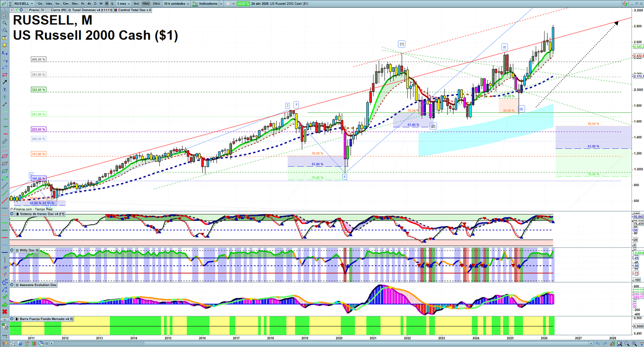Select the arrow pointer tool in left toolbar
The image size is (644, 347).
pyautogui.click(x=4, y=15)
